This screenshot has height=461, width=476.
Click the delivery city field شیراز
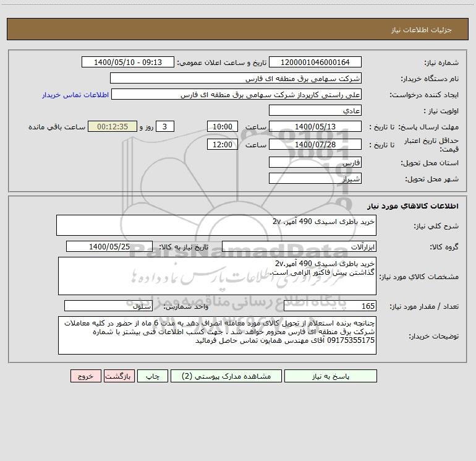click(x=315, y=178)
